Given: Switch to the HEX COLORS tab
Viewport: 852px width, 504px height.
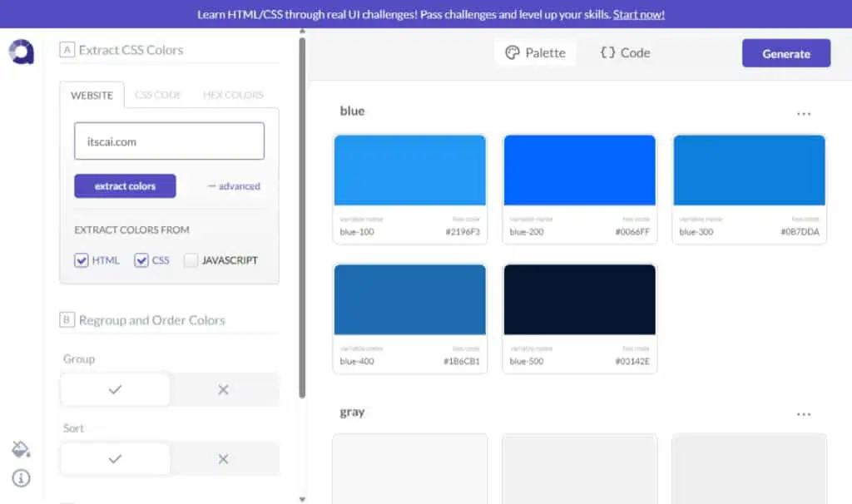Looking at the screenshot, I should tap(233, 95).
